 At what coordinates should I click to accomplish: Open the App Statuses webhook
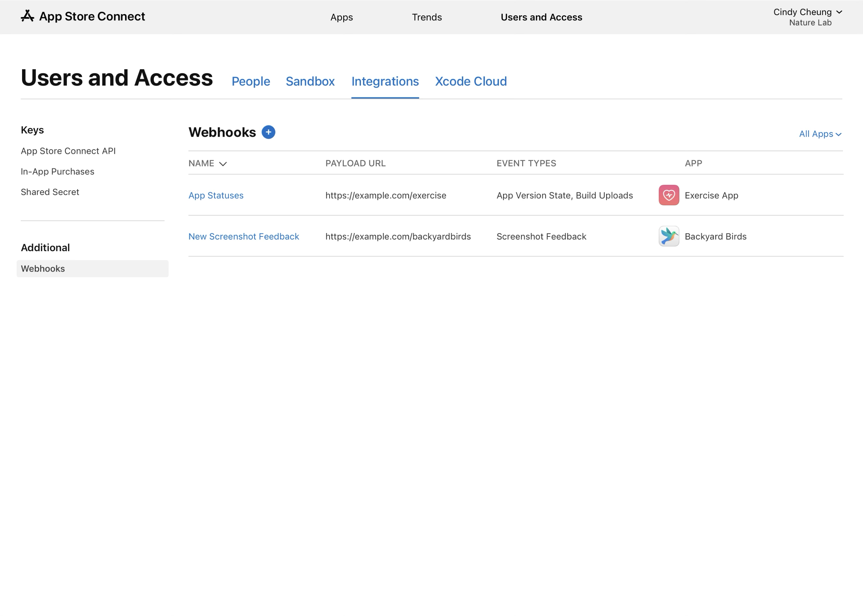[x=216, y=195]
